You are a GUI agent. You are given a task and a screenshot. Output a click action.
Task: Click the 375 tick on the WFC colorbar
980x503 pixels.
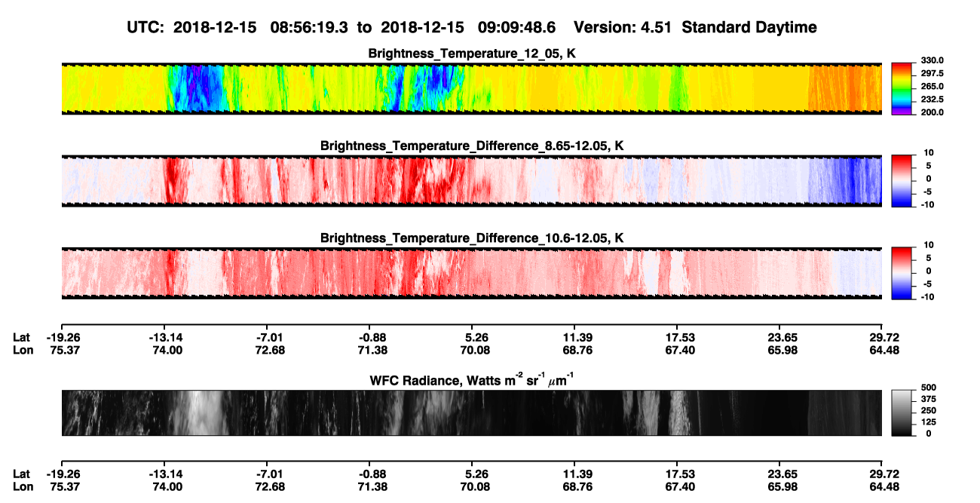click(929, 399)
